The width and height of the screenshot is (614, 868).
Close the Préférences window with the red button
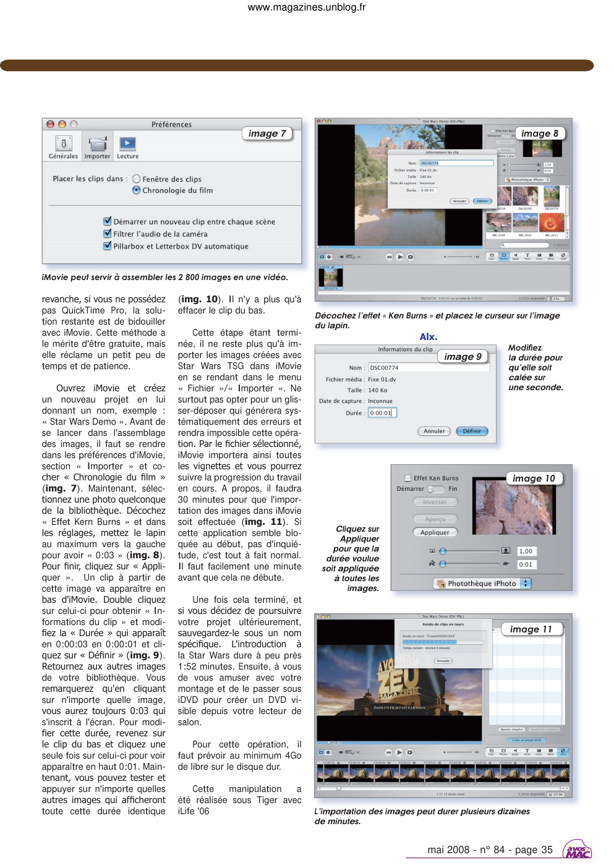pyautogui.click(x=50, y=124)
